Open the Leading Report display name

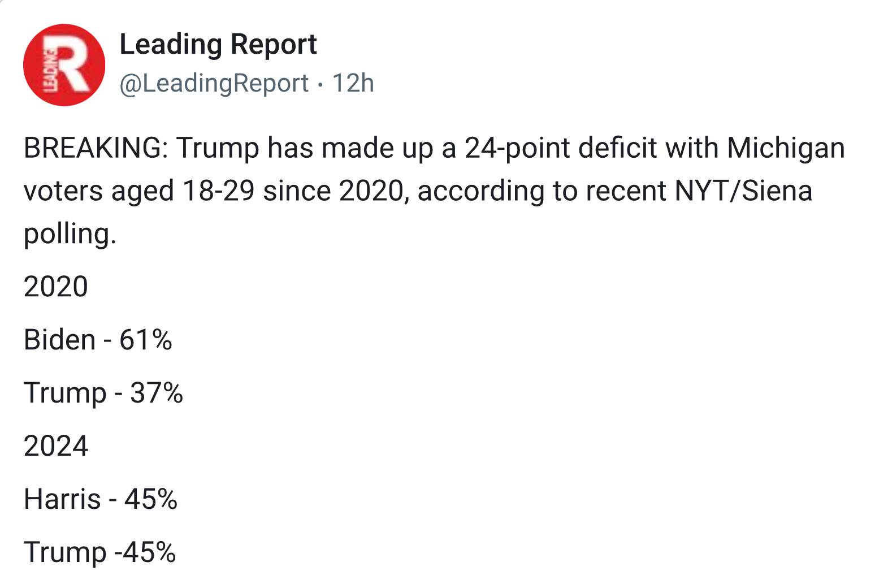click(218, 45)
